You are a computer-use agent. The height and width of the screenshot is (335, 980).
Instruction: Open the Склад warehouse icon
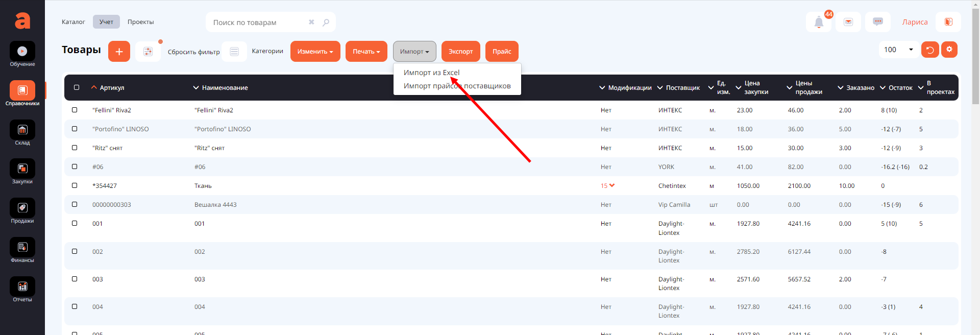click(22, 130)
